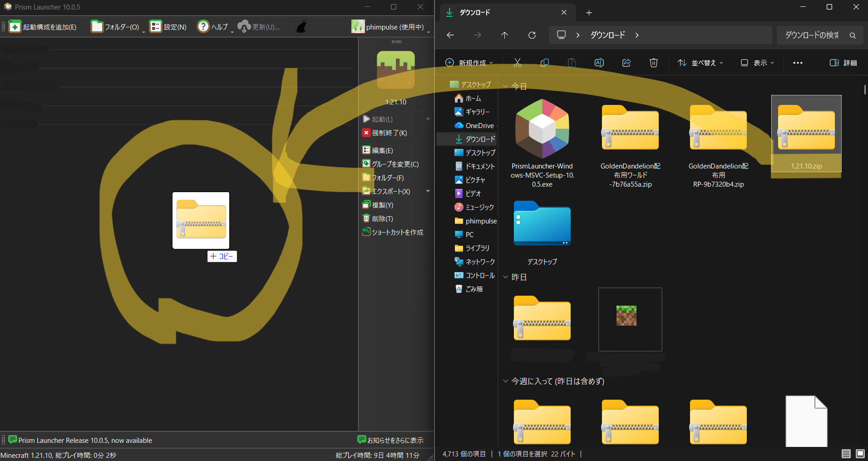
Task: Open the help (ヘルプ) menu
Action: click(212, 27)
